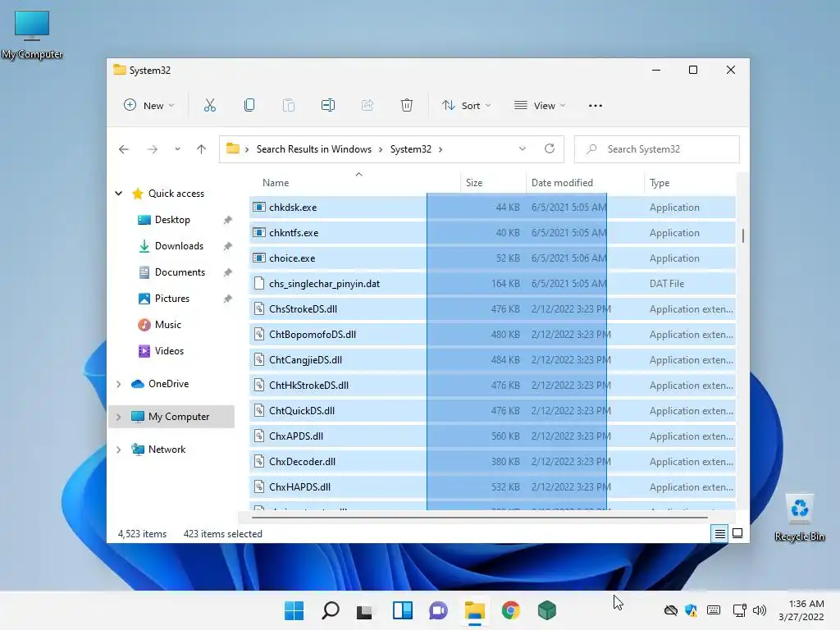This screenshot has width=840, height=630.
Task: Expand the Network tree node
Action: pyautogui.click(x=119, y=450)
